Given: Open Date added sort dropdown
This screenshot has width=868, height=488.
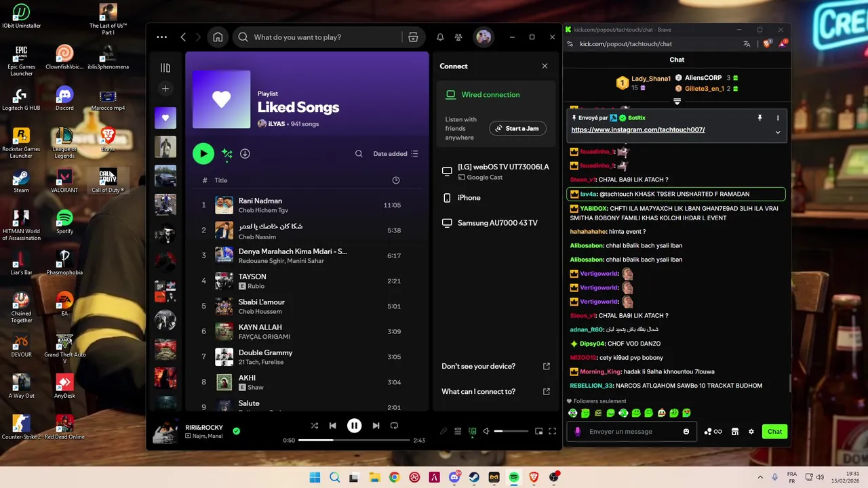Looking at the screenshot, I should click(x=396, y=154).
